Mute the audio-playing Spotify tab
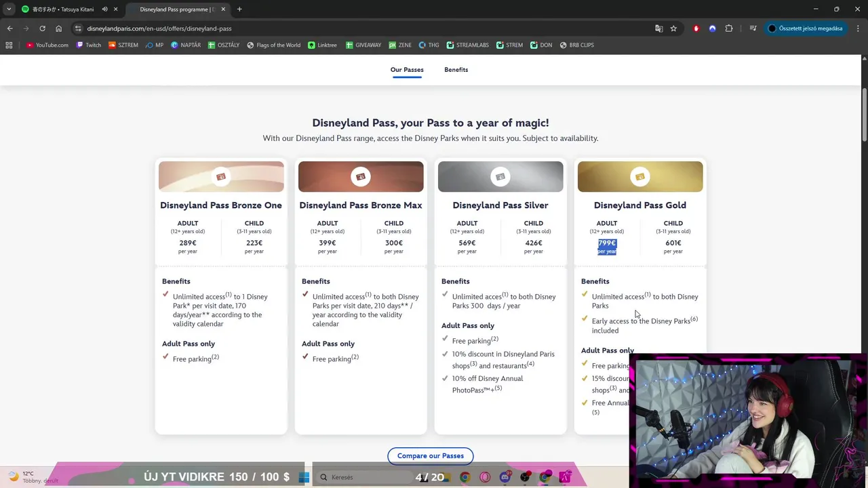868x488 pixels. tap(105, 9)
